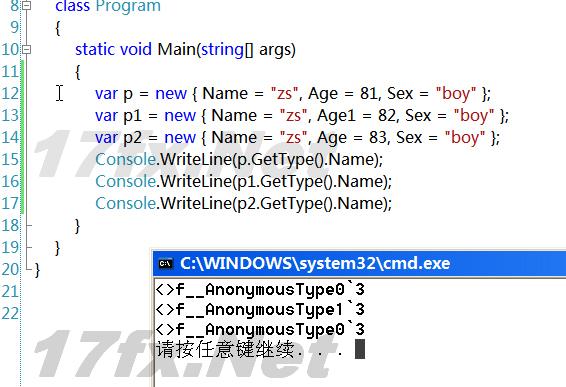Click the first AnonymousType0`3 output line
This screenshot has width=566, height=387.
(260, 290)
